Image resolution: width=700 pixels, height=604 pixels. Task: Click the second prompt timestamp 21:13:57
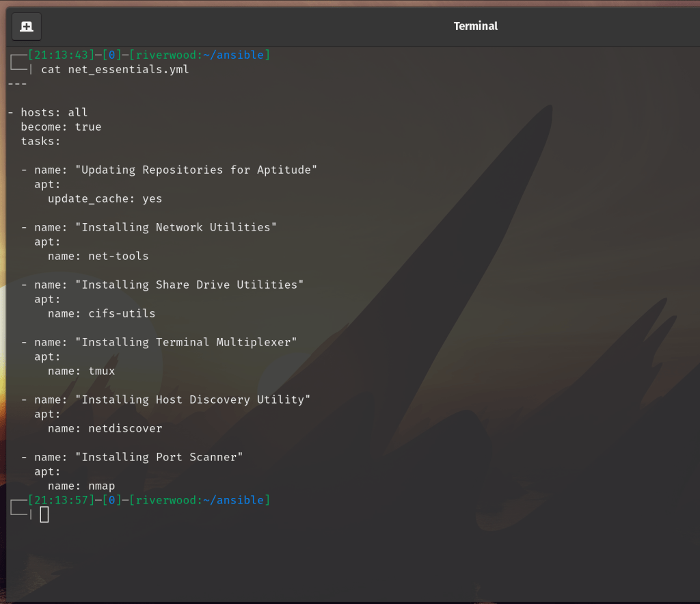pos(57,500)
